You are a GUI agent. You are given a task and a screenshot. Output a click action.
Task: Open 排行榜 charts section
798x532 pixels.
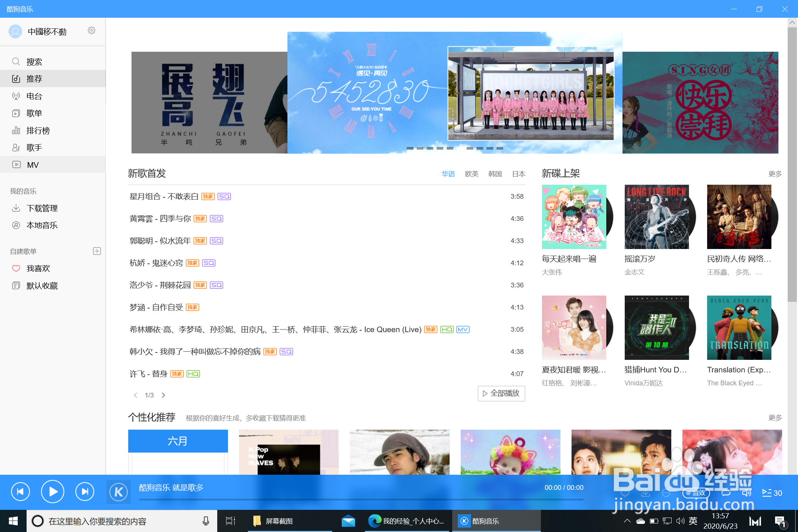[53, 130]
